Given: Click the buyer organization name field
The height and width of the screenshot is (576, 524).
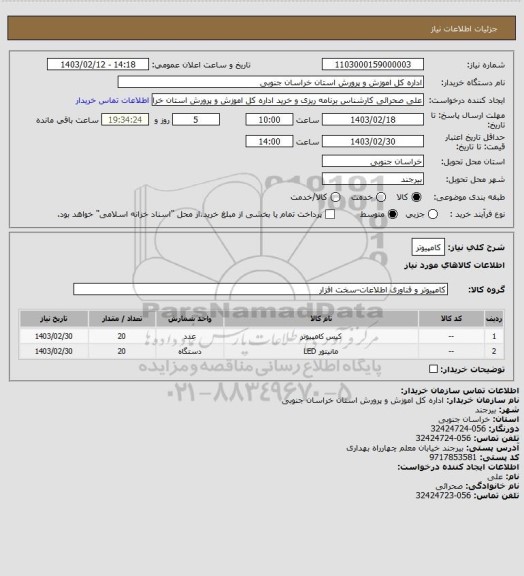Looking at the screenshot, I should [270, 82].
